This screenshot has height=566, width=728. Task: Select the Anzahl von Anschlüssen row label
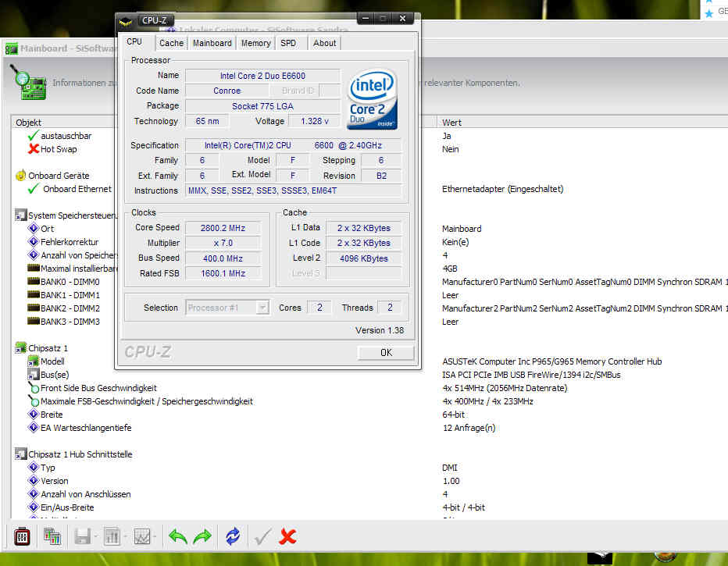click(86, 494)
